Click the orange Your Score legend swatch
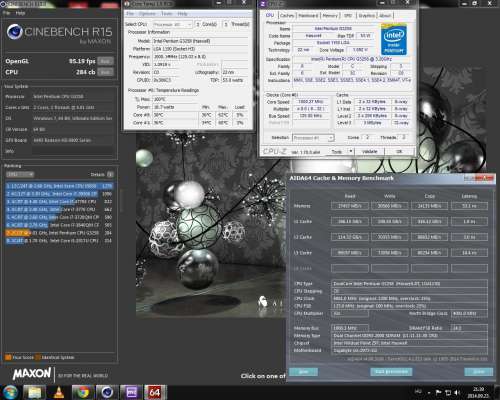 (8, 357)
